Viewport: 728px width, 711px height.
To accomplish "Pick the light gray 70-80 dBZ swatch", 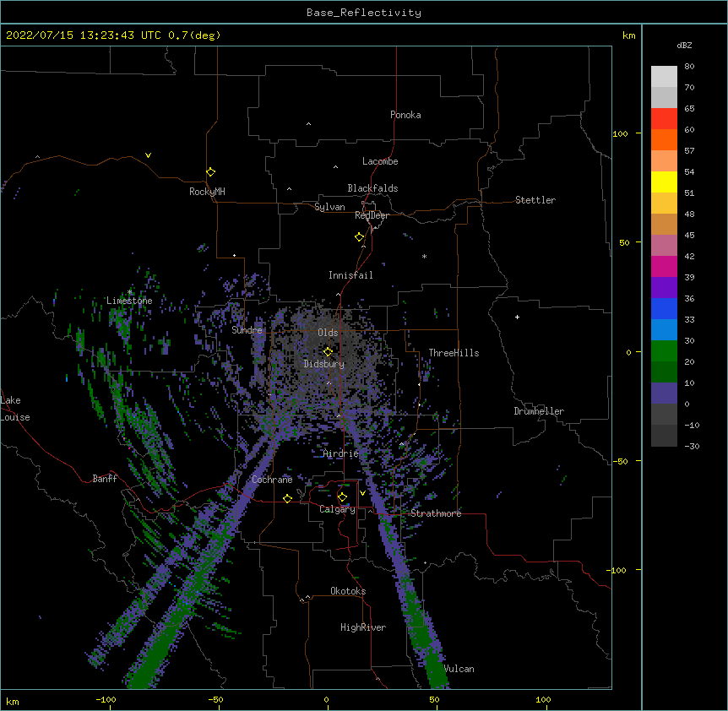I will [x=664, y=76].
